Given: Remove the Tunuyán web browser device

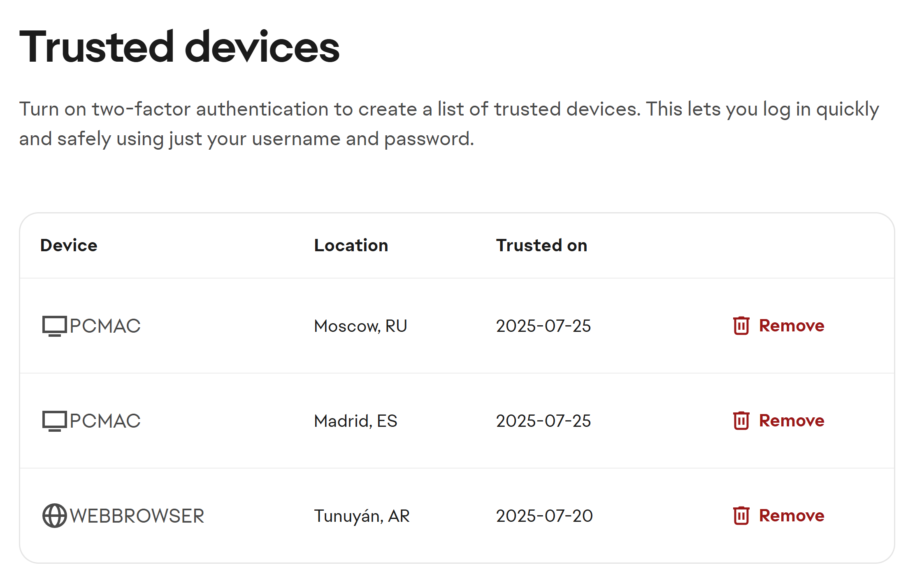Looking at the screenshot, I should click(791, 516).
